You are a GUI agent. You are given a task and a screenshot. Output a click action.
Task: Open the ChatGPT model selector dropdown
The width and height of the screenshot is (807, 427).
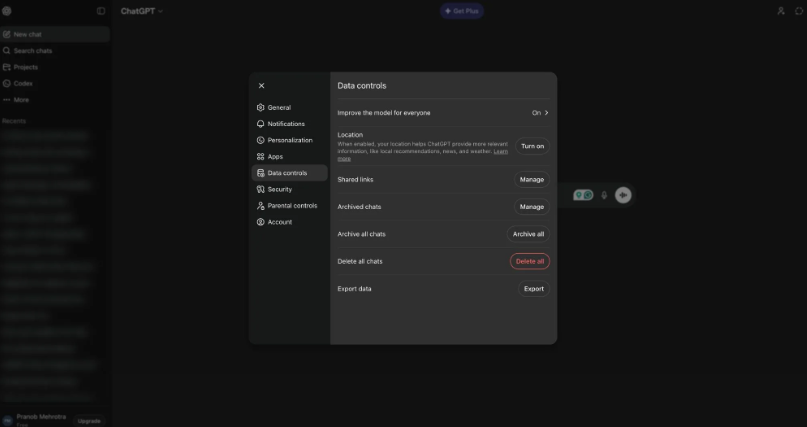(141, 11)
